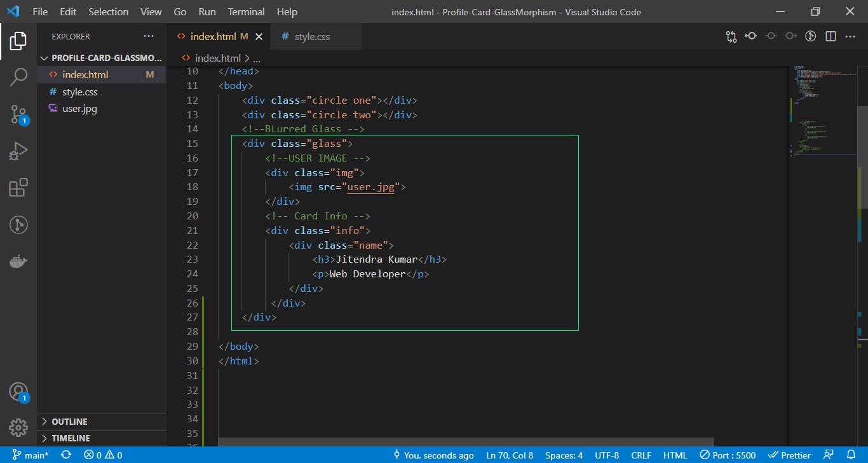Click the user.jpg link in code
Image resolution: width=868 pixels, height=463 pixels.
(x=370, y=187)
